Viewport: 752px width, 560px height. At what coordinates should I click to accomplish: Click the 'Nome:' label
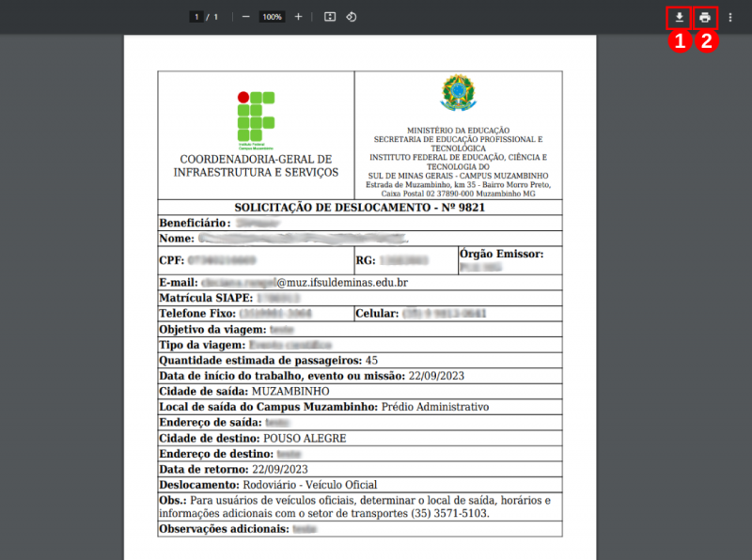click(177, 239)
